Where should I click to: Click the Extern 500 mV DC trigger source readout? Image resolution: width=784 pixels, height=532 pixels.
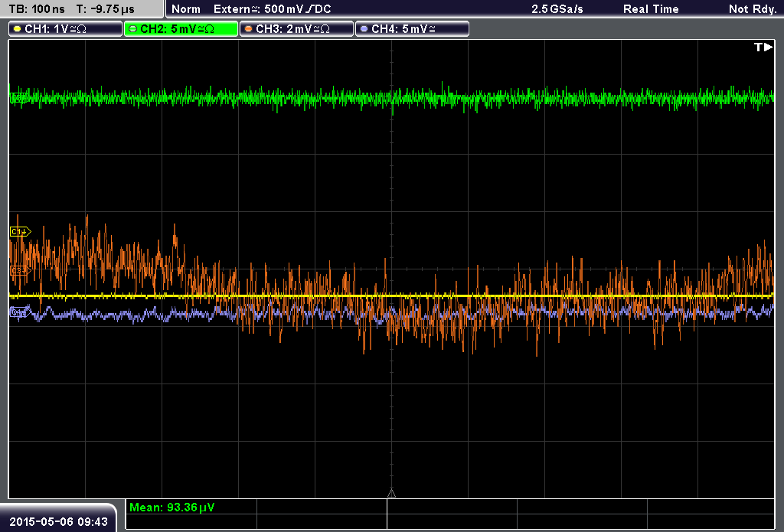click(x=273, y=9)
